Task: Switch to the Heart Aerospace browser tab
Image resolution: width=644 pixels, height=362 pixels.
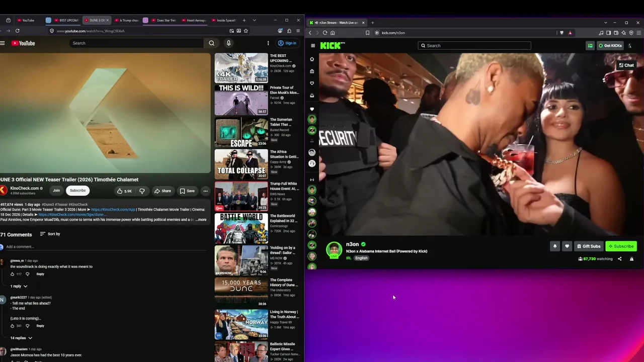Action: point(194,20)
